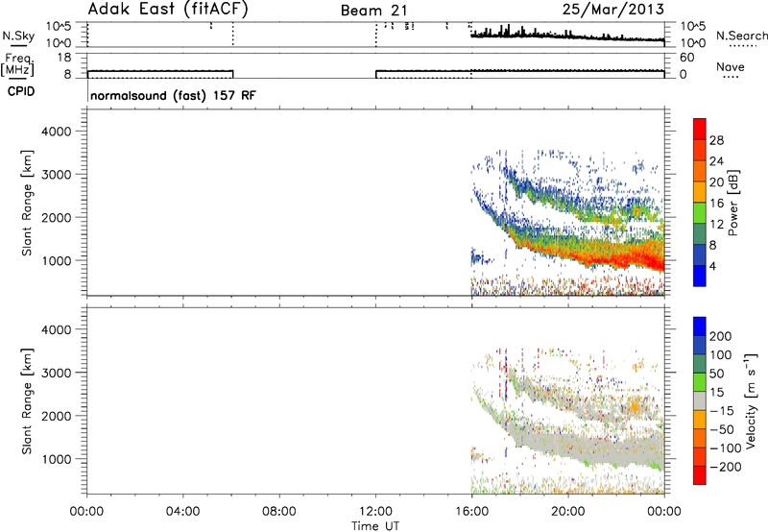
Task: Click the 'N.Sky' legend label
Action: click(18, 36)
